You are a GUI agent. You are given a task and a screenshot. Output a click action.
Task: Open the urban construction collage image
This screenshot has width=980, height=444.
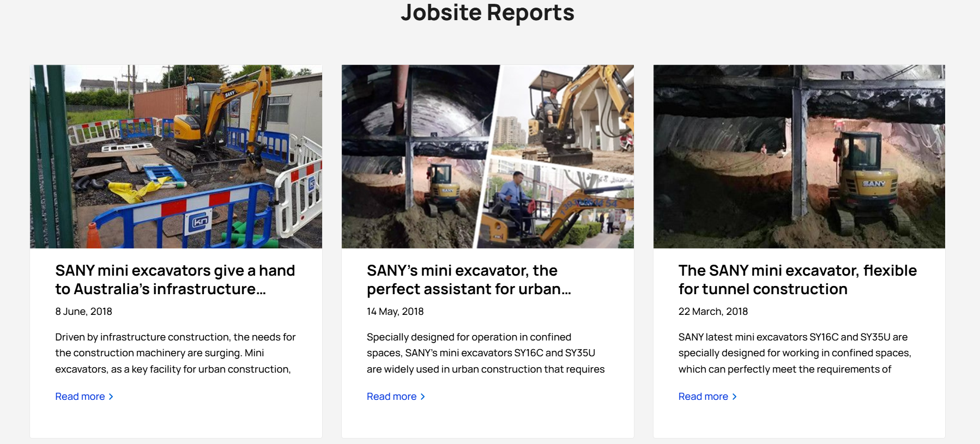(x=487, y=156)
